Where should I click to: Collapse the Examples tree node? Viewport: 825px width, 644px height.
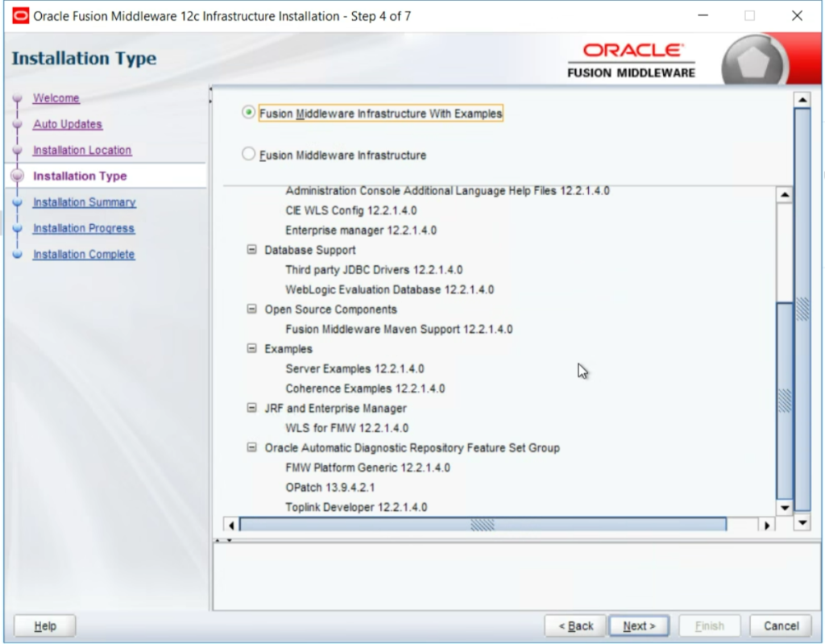coord(252,348)
